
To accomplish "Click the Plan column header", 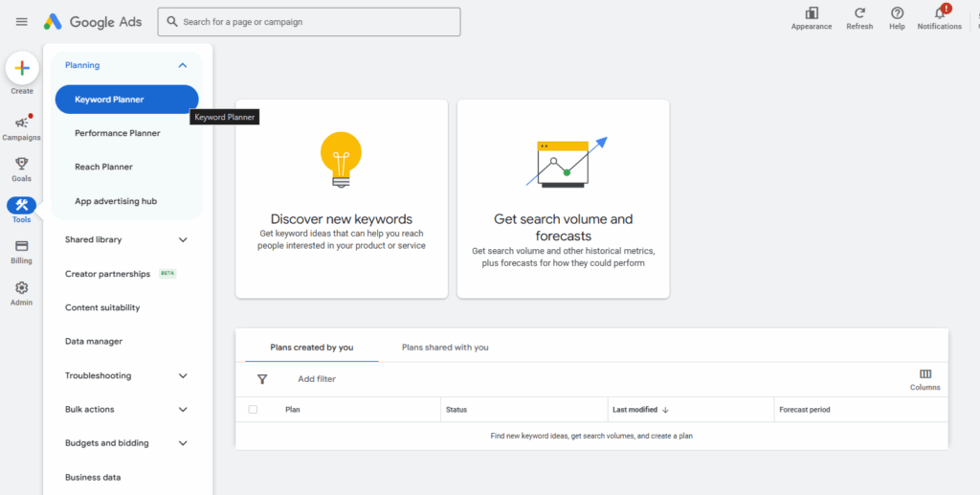I will coord(293,410).
